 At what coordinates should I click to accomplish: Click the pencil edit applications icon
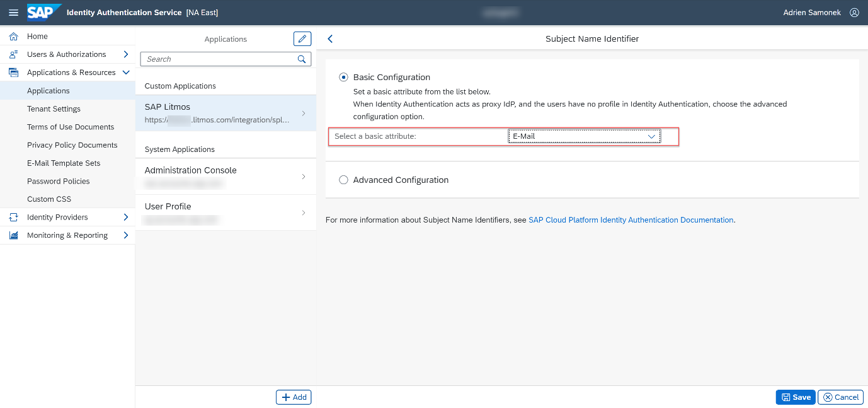pyautogui.click(x=302, y=39)
